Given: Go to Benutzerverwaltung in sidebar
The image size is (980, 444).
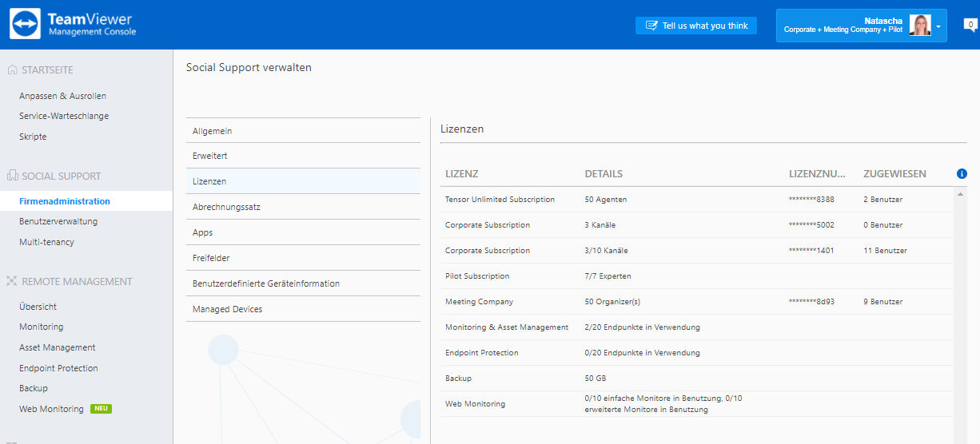Looking at the screenshot, I should 58,221.
